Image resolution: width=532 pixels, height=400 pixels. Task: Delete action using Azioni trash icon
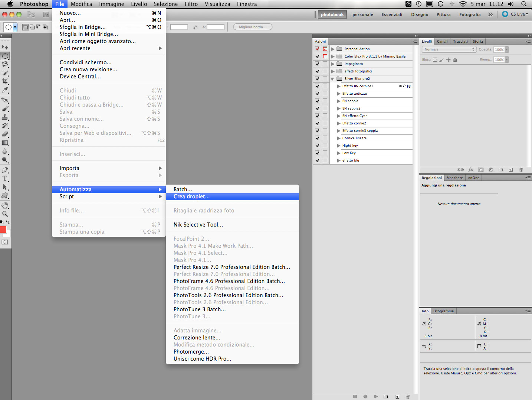(408, 397)
